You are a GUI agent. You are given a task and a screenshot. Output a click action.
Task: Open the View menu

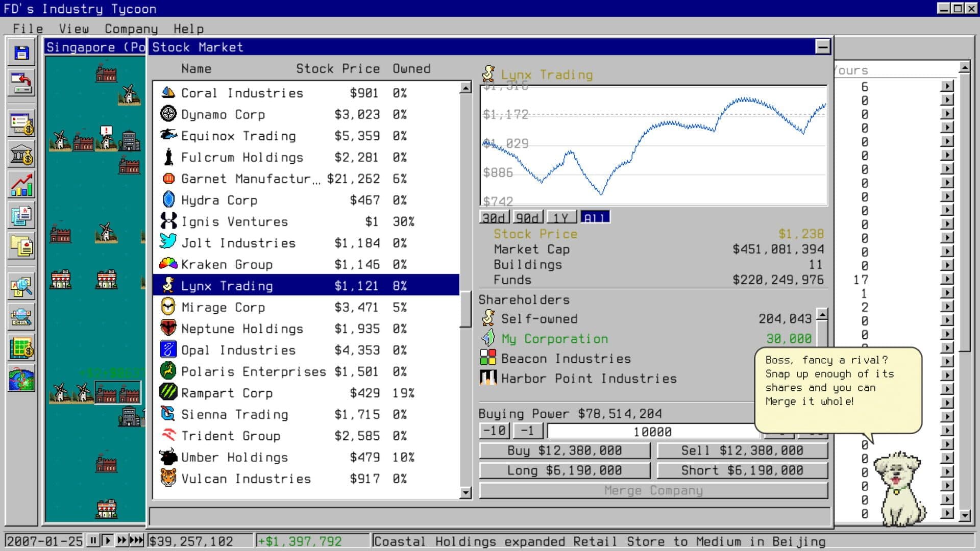[x=74, y=29]
